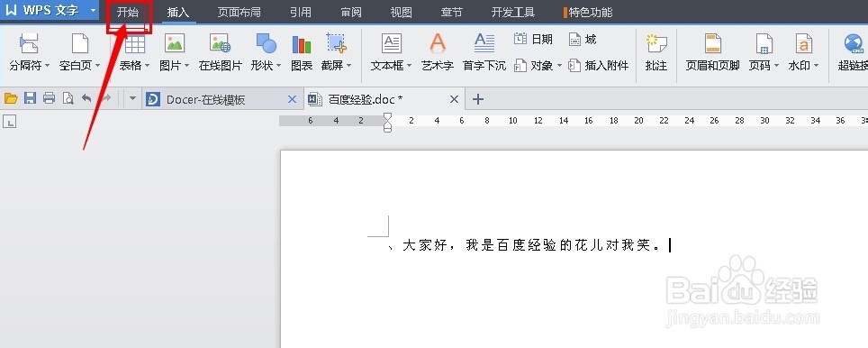Viewport: 868px width, 348px height.
Task: Insert WordArt (艺术字)
Action: (438, 52)
